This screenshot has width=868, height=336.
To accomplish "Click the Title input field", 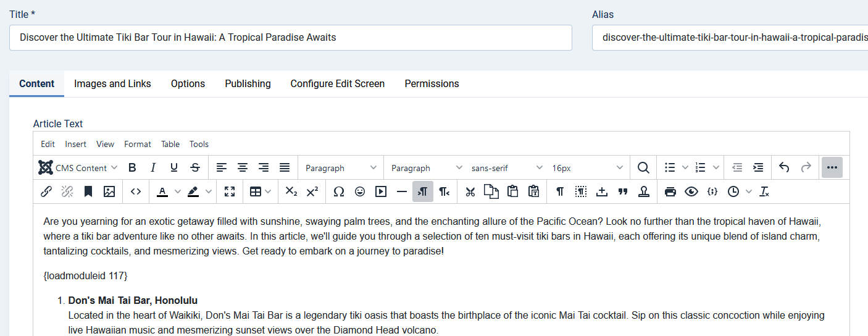I will (x=290, y=38).
